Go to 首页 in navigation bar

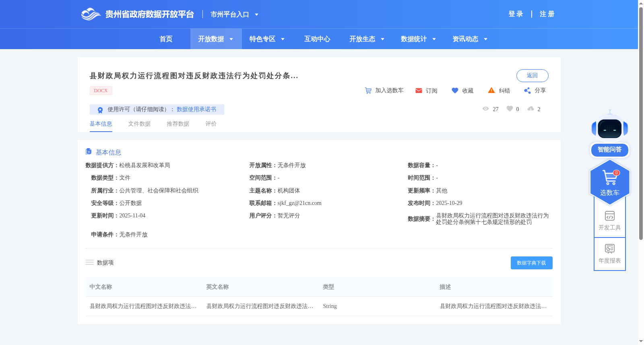pos(166,39)
